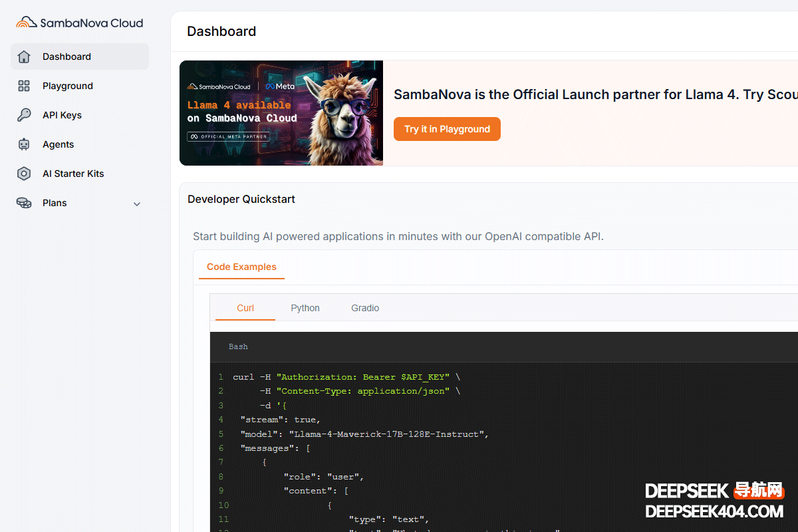798x532 pixels.
Task: Open the Plans menu item
Action: 80,203
